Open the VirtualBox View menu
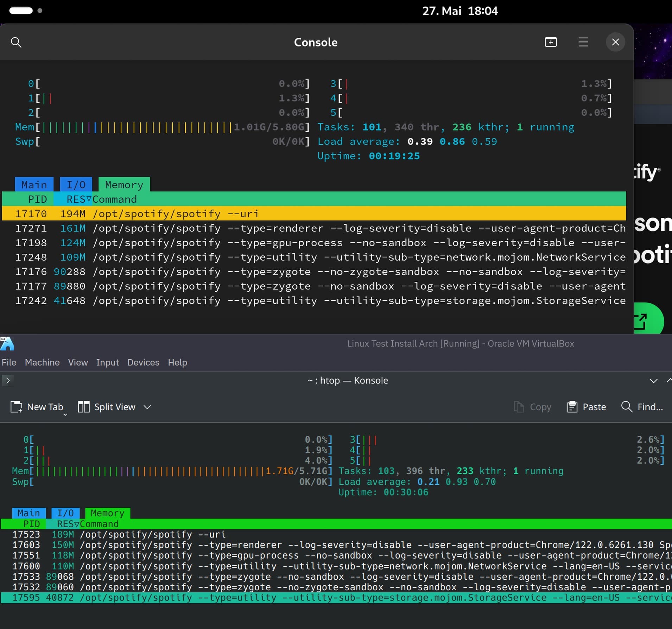Screen dimensions: 672x629 78,362
